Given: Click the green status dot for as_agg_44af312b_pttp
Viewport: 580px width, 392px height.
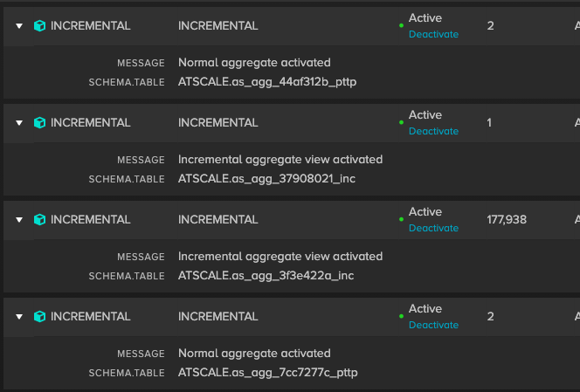Looking at the screenshot, I should pos(401,25).
